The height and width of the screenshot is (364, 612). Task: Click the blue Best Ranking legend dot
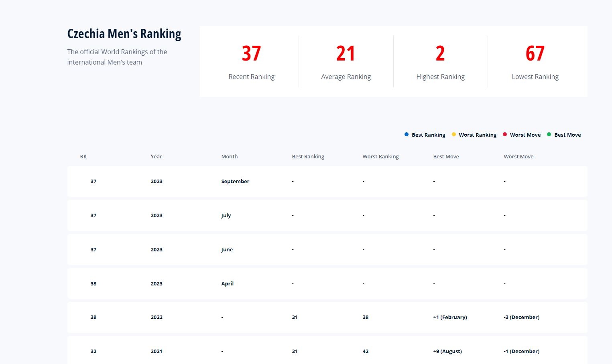point(407,135)
